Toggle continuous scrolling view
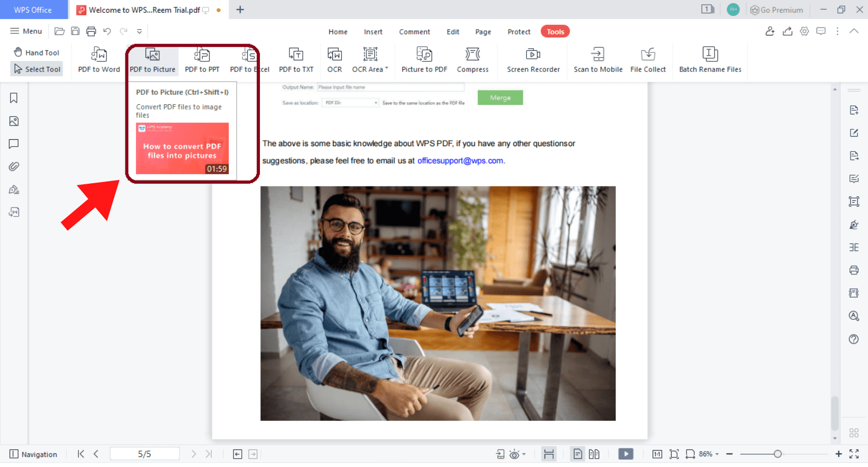This screenshot has width=868, height=467. coord(549,454)
